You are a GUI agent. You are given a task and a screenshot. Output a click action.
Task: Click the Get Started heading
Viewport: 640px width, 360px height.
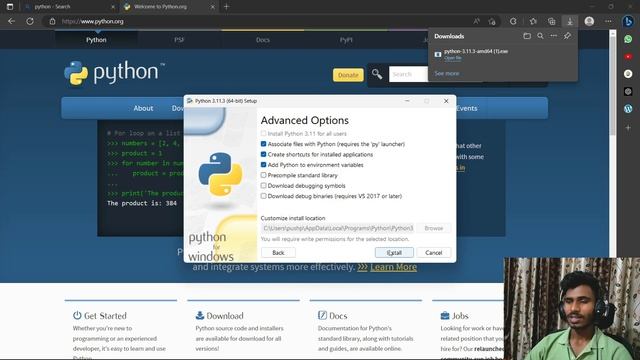click(105, 316)
